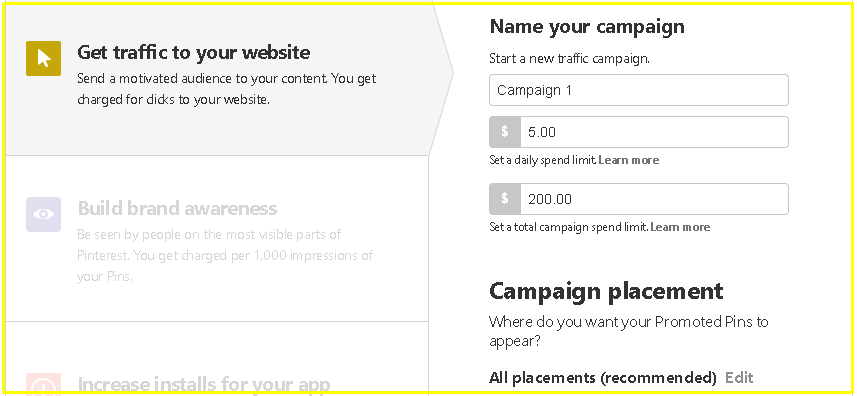This screenshot has height=396, width=857.
Task: Open Learn more for total campaign spend limit
Action: tap(680, 227)
